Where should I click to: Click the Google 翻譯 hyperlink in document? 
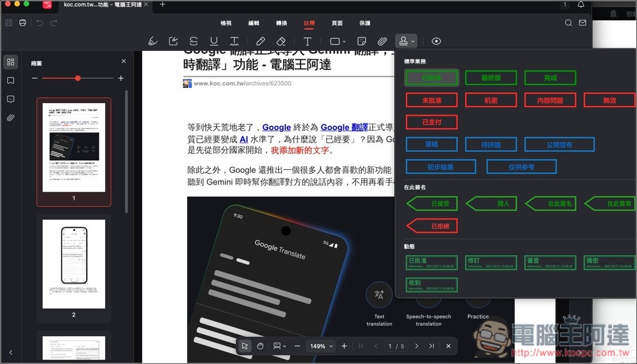[344, 127]
